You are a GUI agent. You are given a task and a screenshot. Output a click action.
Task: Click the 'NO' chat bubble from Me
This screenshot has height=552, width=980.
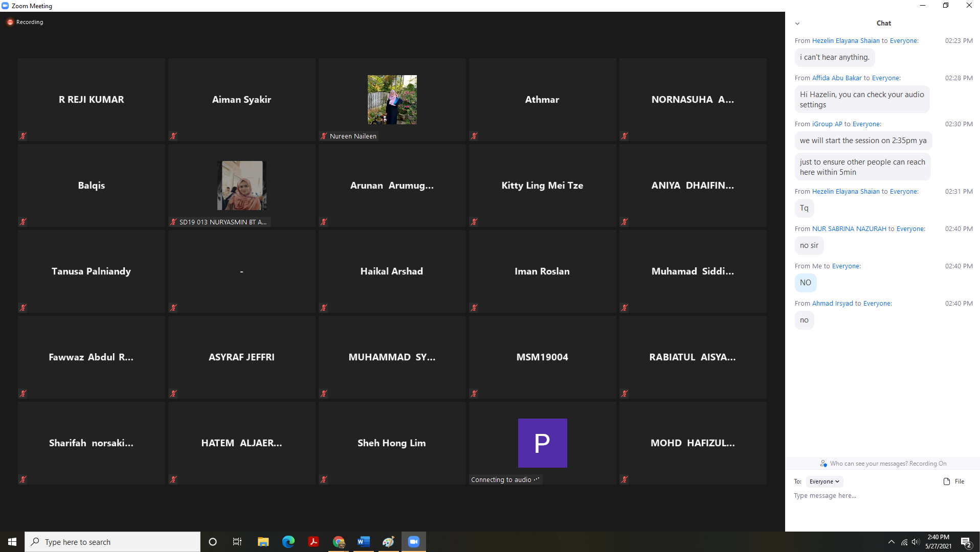coord(806,283)
